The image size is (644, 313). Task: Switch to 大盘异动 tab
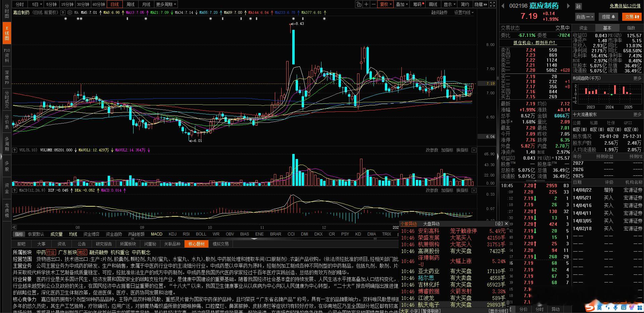point(431,224)
